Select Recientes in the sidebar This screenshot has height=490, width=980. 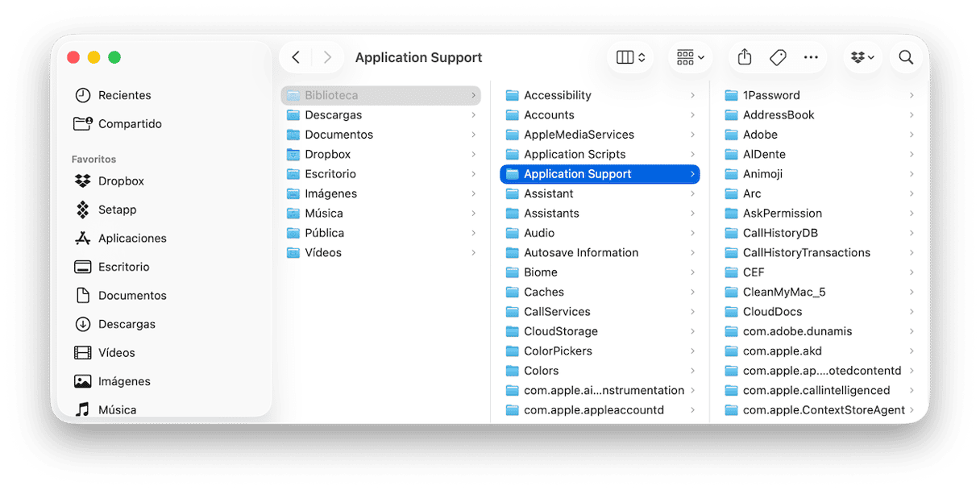124,95
